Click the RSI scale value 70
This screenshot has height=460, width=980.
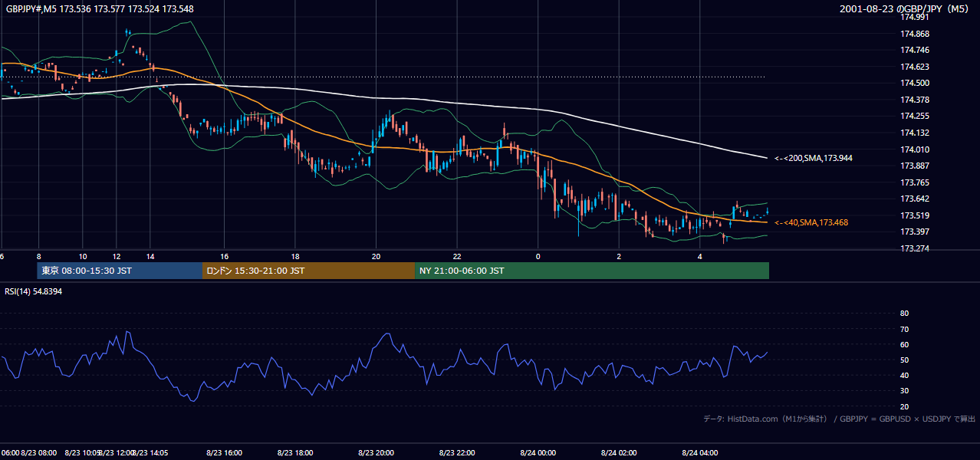point(904,329)
